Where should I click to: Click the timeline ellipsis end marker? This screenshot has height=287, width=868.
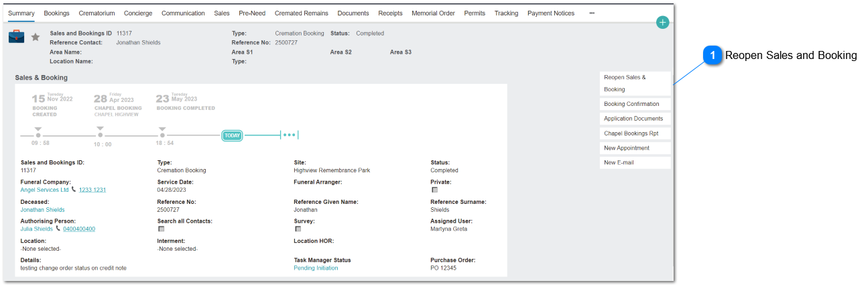click(289, 135)
